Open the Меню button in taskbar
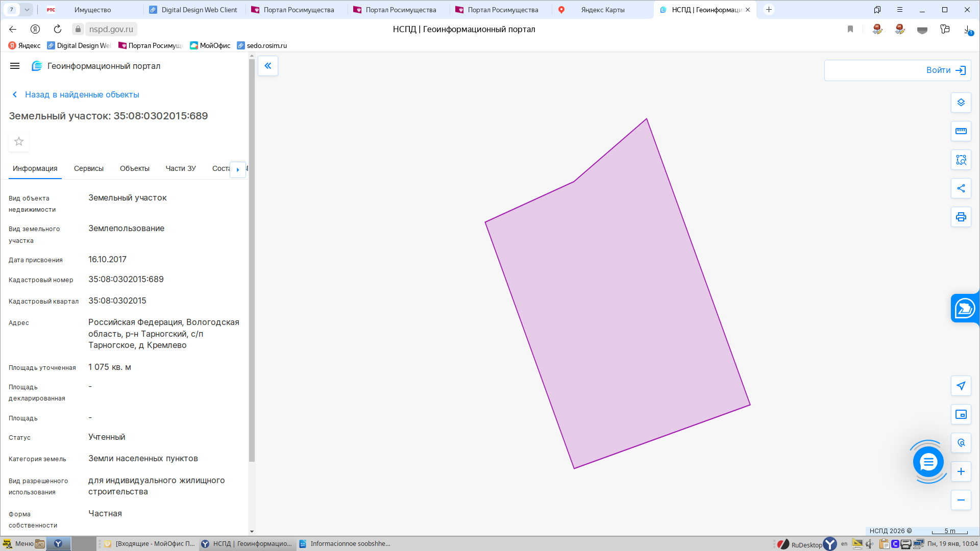Screen dimensions: 980x551 (19, 544)
